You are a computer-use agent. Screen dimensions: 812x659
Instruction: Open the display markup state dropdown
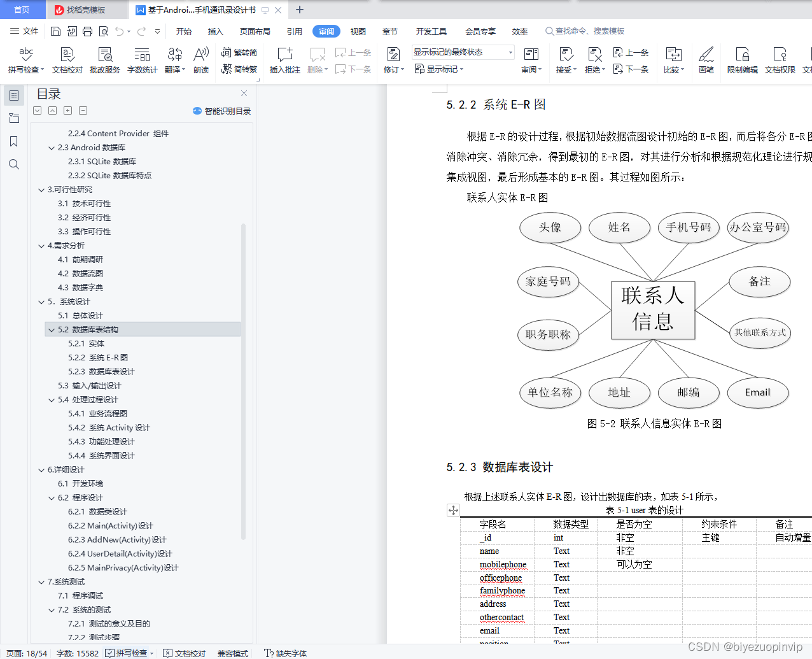pyautogui.click(x=463, y=52)
